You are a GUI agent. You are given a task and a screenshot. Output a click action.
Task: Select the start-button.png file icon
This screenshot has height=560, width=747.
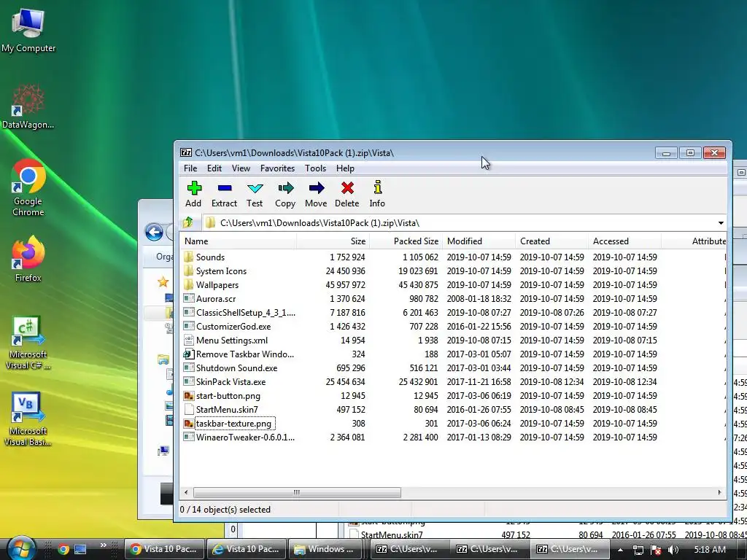pyautogui.click(x=189, y=396)
